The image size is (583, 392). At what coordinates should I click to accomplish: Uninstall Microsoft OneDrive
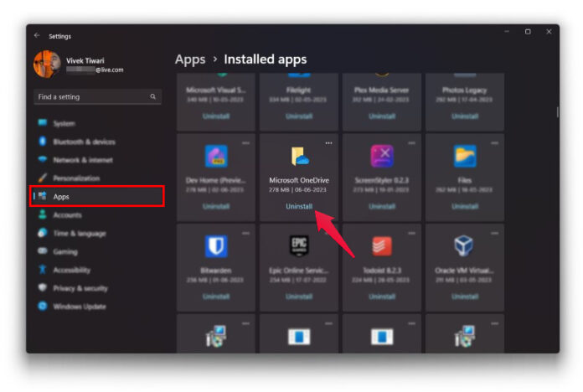coord(299,206)
